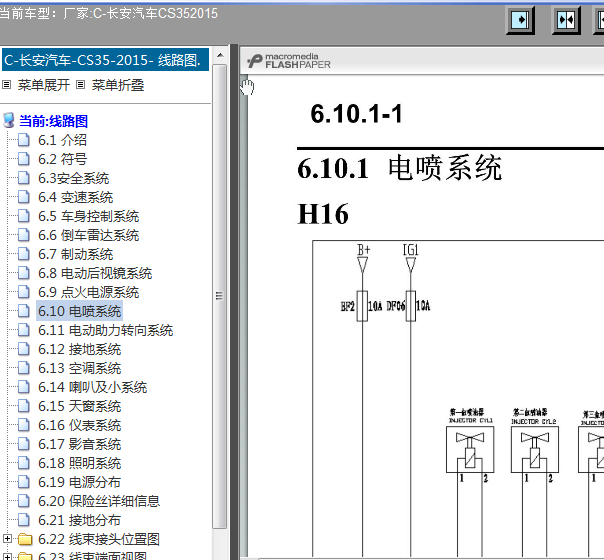Open 6.7 制动系统 entry
Image resolution: width=604 pixels, height=560 pixels.
[x=76, y=254]
